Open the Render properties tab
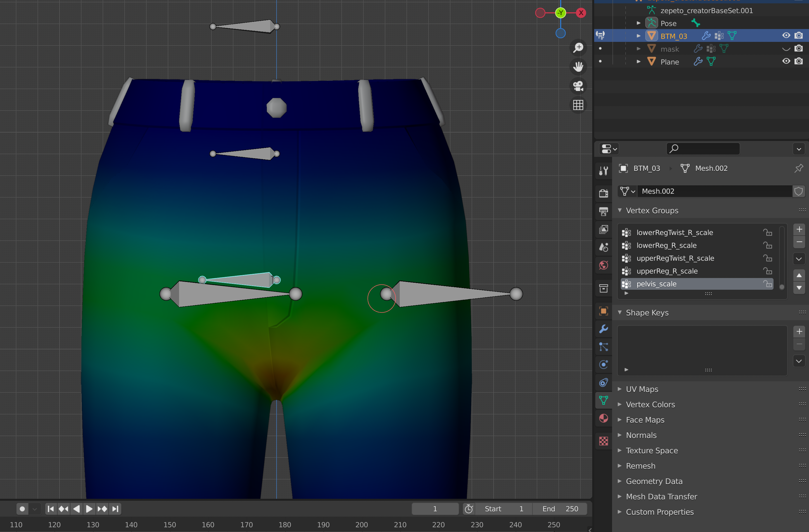The height and width of the screenshot is (532, 809). click(x=604, y=193)
